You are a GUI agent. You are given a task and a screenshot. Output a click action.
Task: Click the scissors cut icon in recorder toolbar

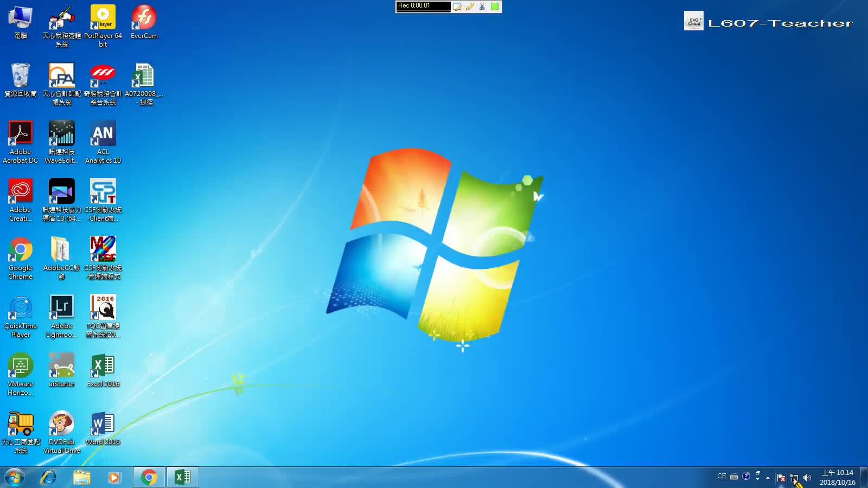(x=482, y=7)
